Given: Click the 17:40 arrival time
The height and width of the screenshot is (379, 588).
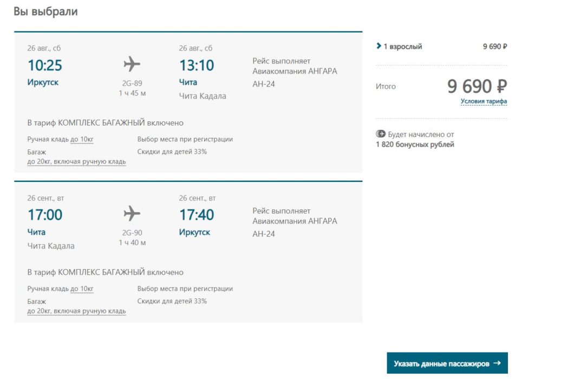Looking at the screenshot, I should click(197, 215).
